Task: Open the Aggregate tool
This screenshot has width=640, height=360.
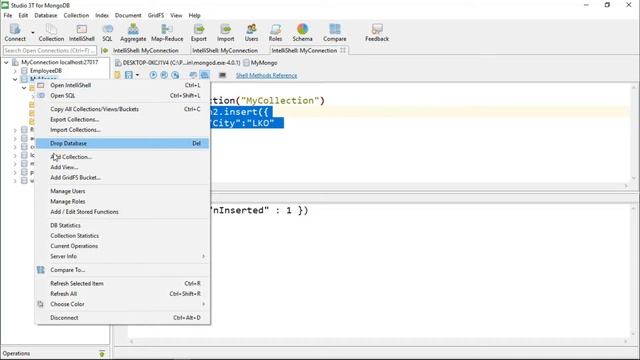Action: coord(133,32)
